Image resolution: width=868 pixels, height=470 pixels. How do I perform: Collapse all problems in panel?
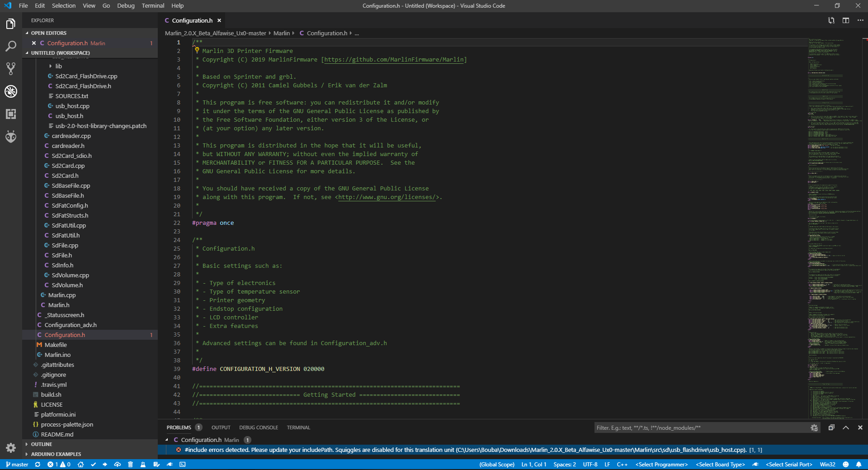pos(831,427)
